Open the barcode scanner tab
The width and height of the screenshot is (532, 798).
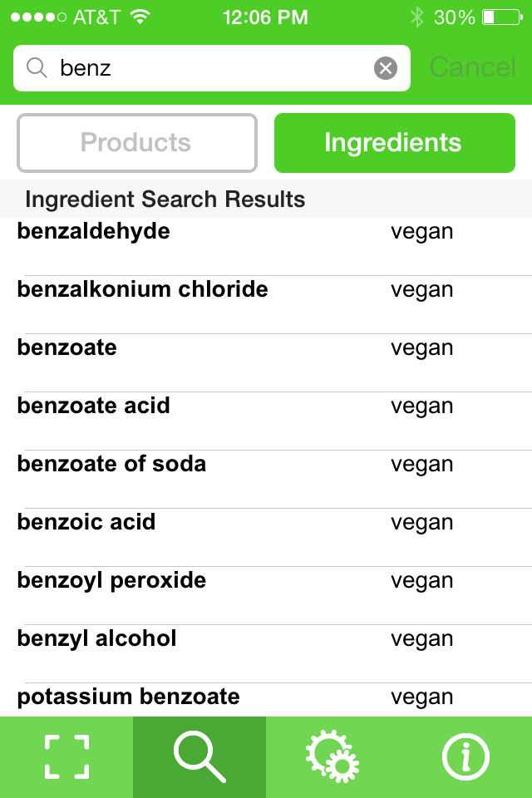point(66,756)
